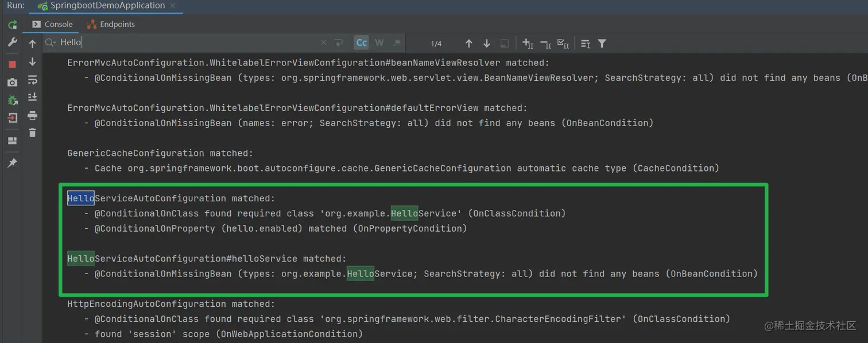This screenshot has width=868, height=343.
Task: Click the found 'session' scope line
Action: pos(223,334)
